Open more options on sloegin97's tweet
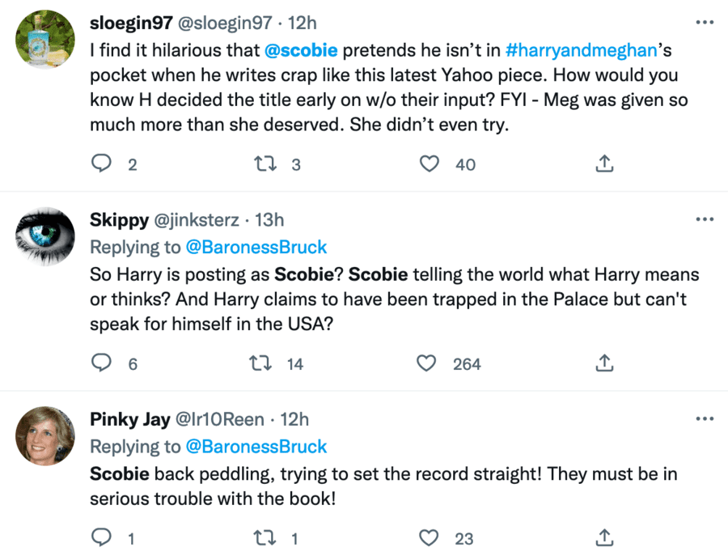 [x=705, y=20]
